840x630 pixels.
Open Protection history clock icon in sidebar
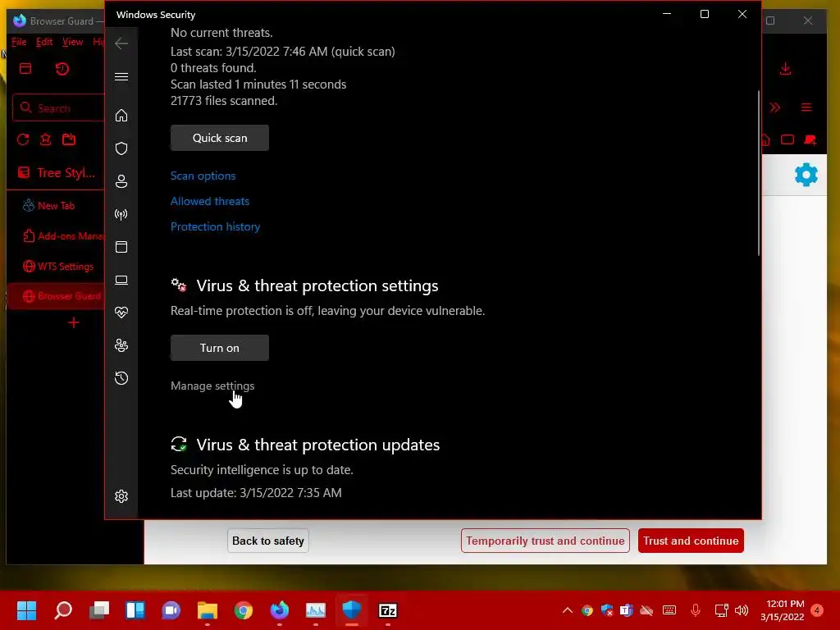click(121, 378)
